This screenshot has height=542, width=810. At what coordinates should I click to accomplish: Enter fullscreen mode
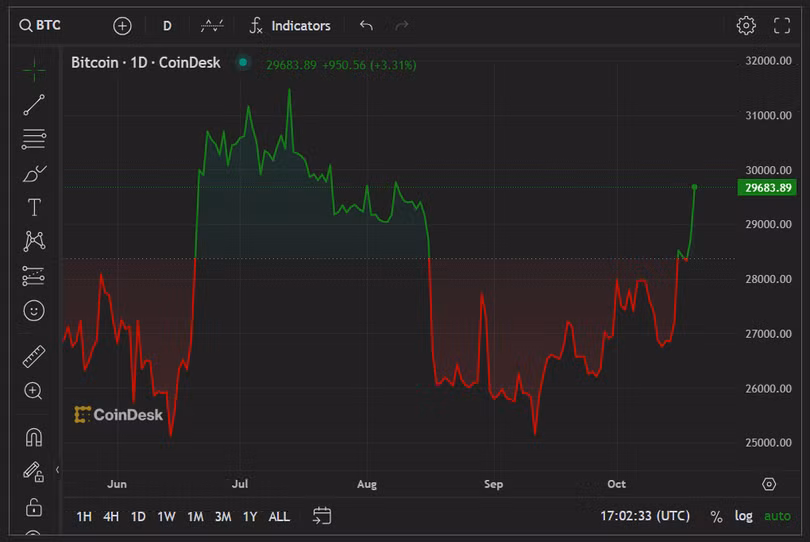782,25
